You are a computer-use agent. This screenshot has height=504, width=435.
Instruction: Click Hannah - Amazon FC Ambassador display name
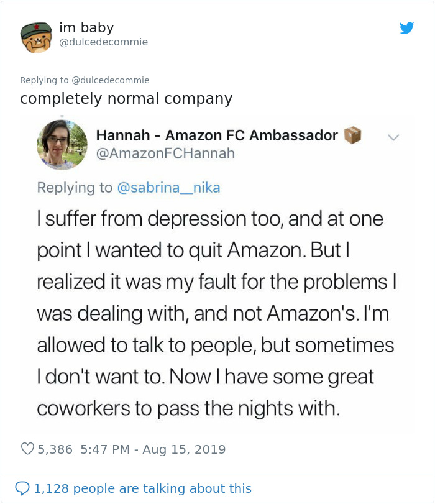pos(217,135)
